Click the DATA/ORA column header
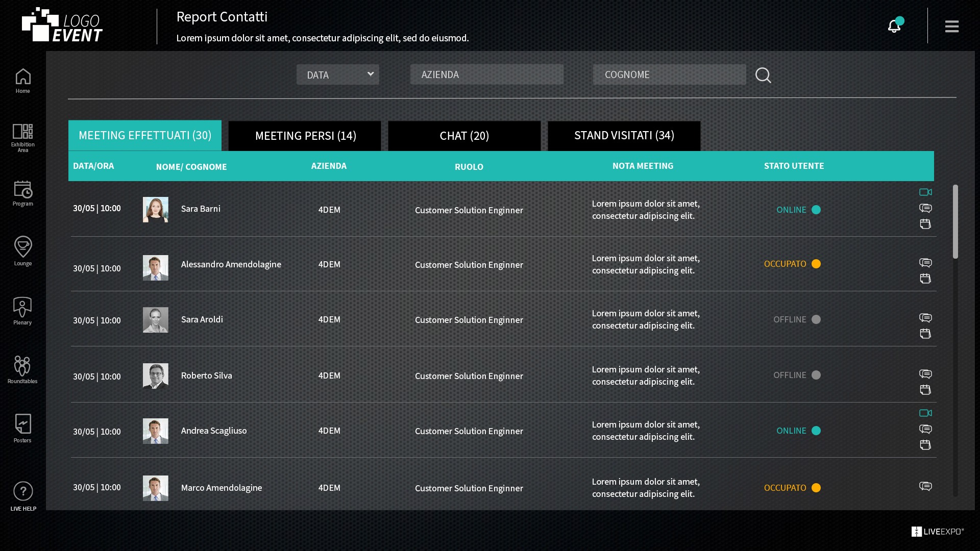 (x=93, y=166)
